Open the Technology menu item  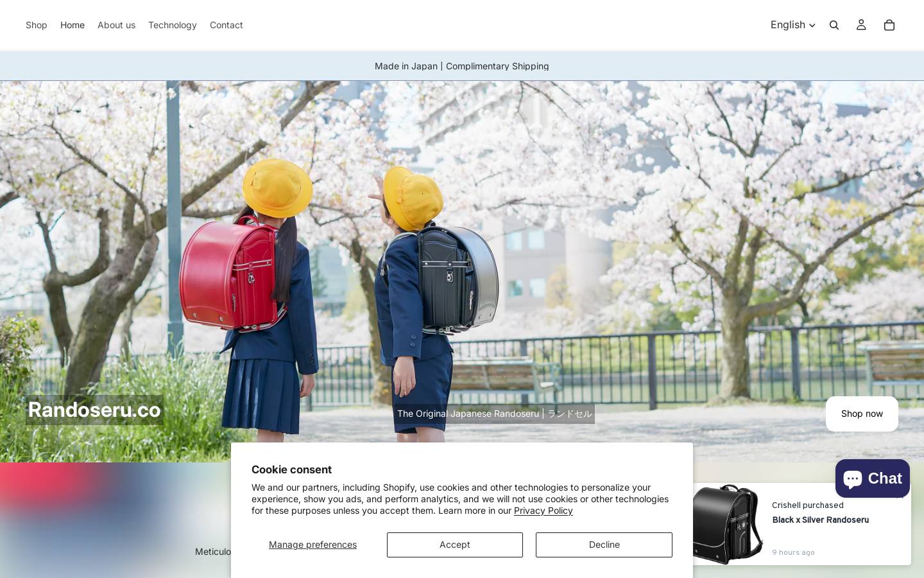(x=173, y=25)
